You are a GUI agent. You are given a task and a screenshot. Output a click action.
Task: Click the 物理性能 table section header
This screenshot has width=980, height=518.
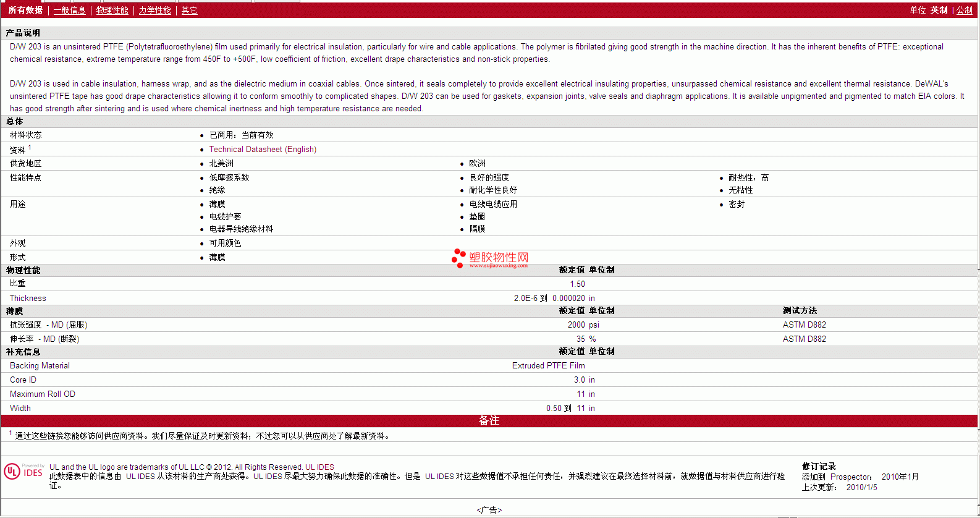[23, 271]
